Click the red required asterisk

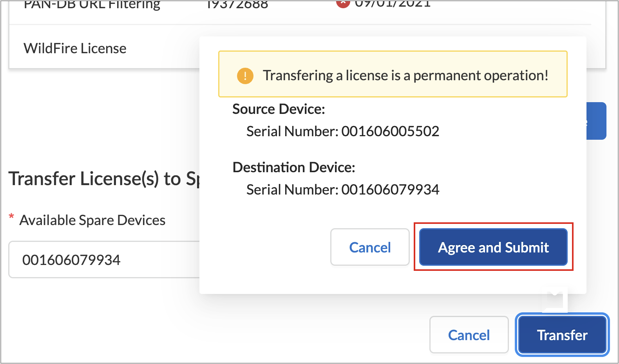tap(12, 217)
